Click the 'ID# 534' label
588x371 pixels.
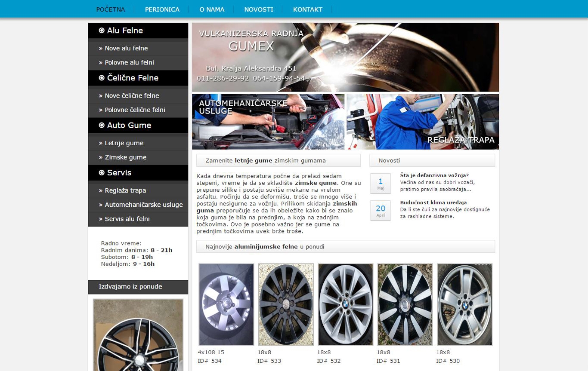click(x=210, y=361)
